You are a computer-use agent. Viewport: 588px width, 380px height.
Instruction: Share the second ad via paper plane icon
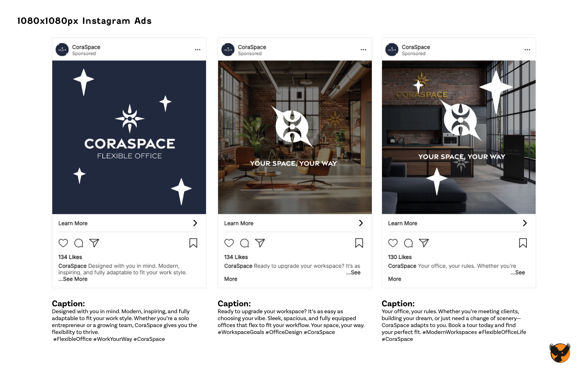[260, 243]
